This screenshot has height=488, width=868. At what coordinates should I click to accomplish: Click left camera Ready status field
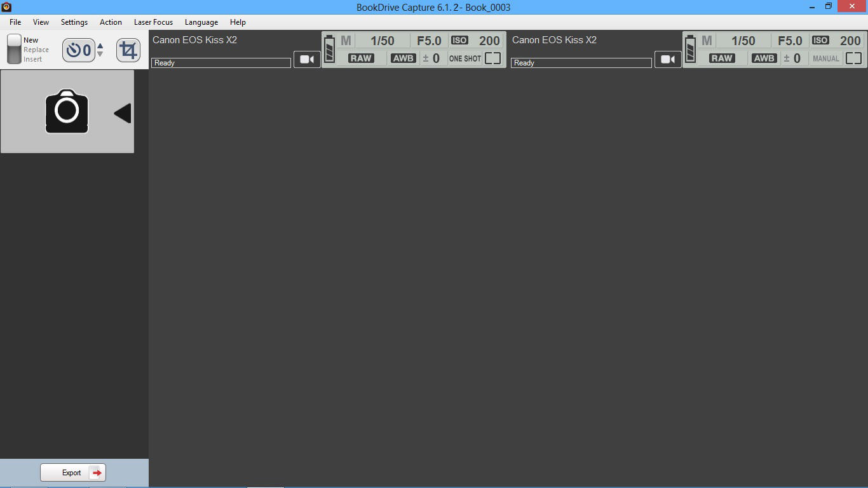221,63
